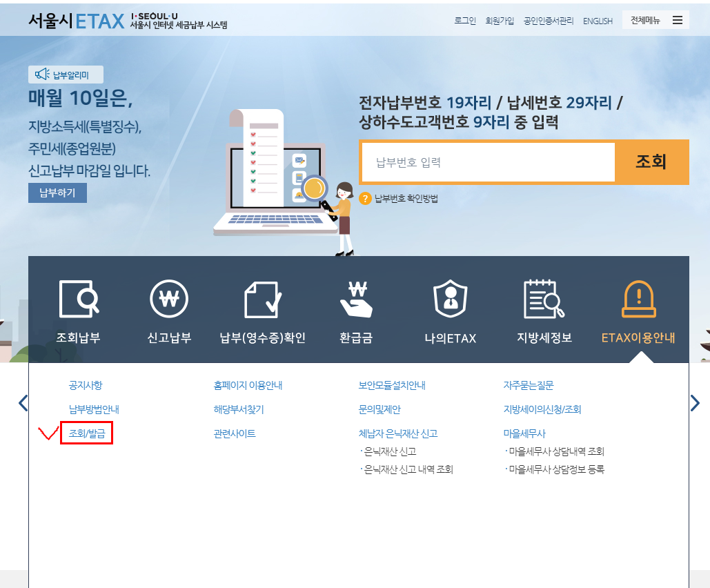Open the 전체메뉴 button

[655, 20]
